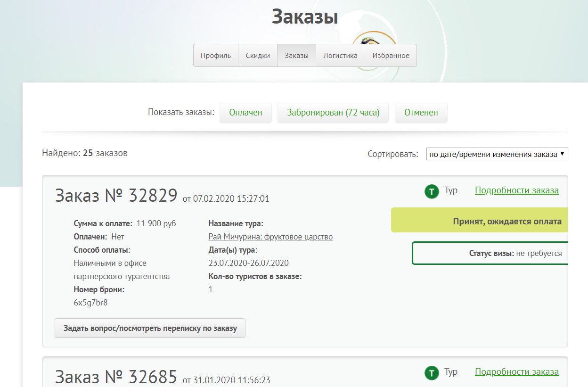Filter orders by Отменен status

point(421,113)
